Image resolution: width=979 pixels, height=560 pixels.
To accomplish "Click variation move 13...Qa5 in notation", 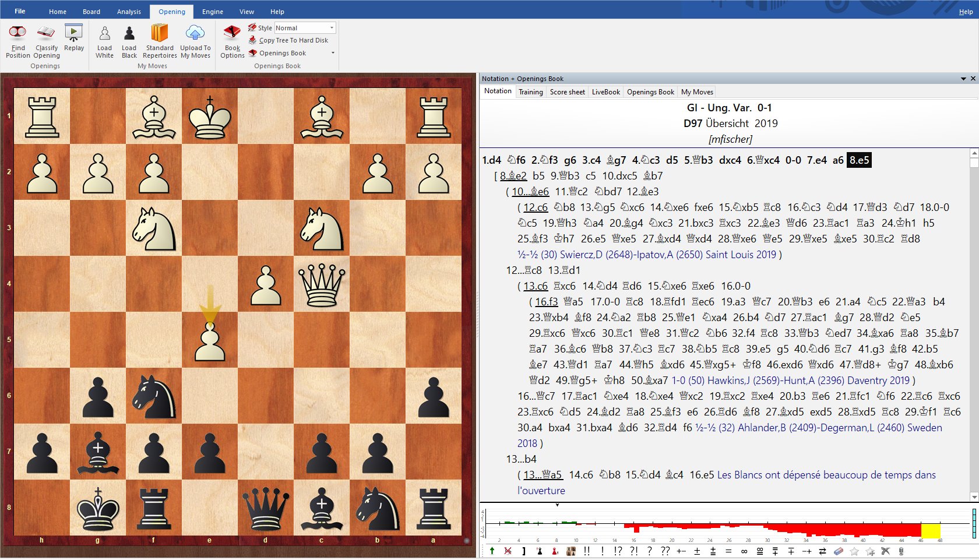I will [x=543, y=475].
